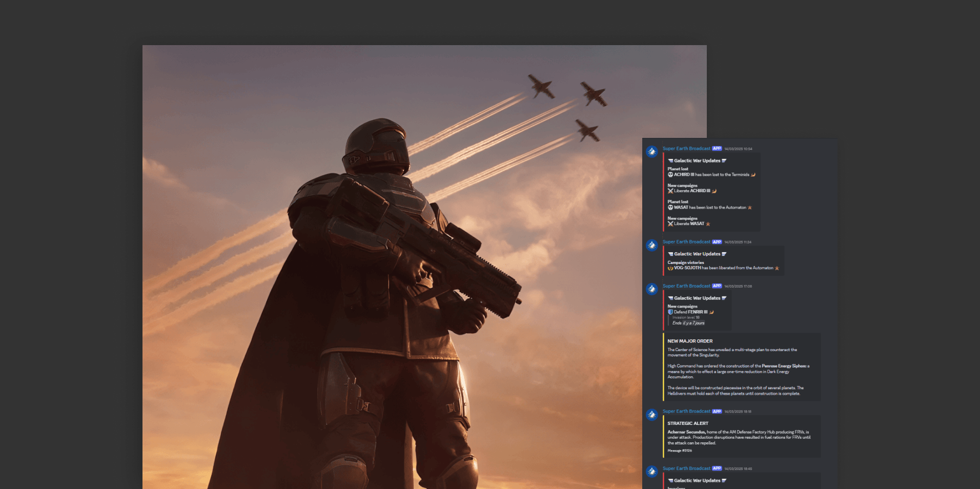
Task: Click the timestamp 14/03/2025 10:54
Action: (738, 149)
